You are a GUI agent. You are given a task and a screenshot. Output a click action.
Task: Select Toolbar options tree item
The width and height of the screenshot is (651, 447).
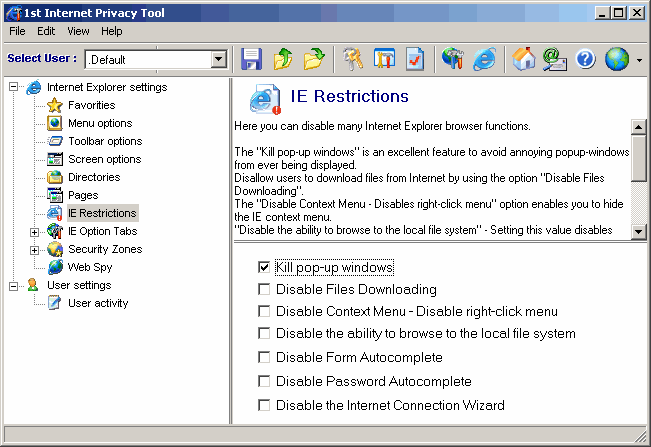pos(105,141)
